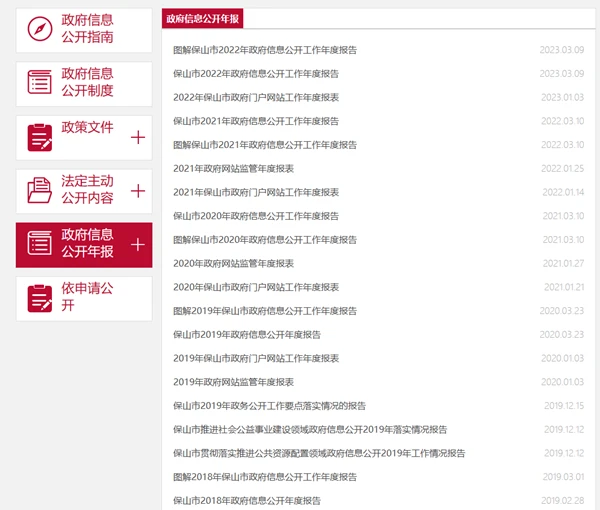
Task: Click the list icon beside 政府信息公开制度
Action: coord(40,83)
